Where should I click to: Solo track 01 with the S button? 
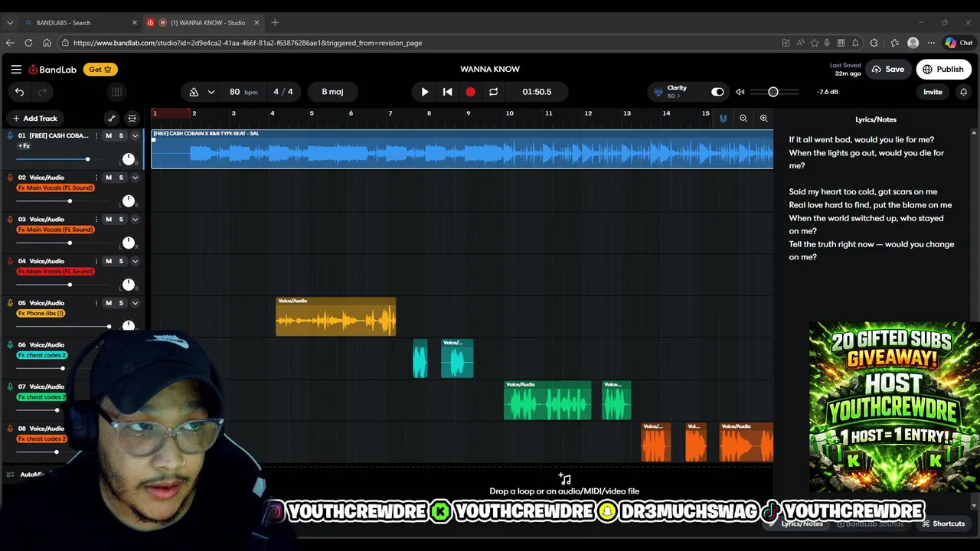point(121,135)
